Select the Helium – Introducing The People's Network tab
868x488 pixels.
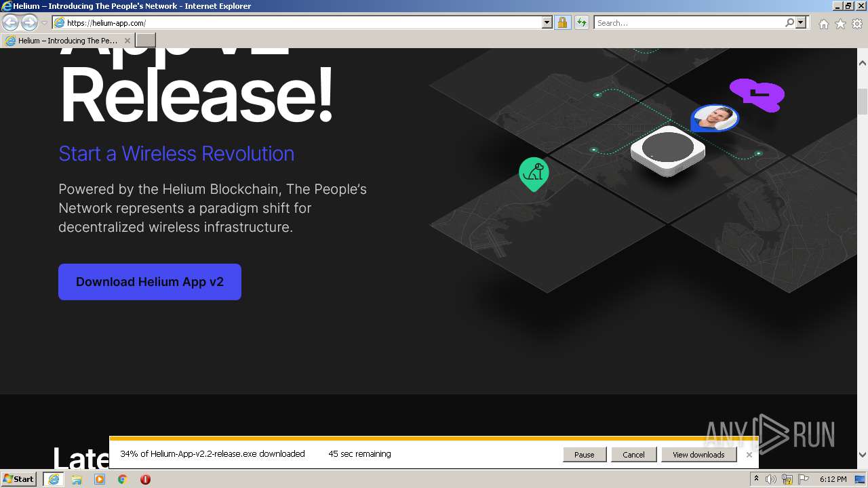68,41
